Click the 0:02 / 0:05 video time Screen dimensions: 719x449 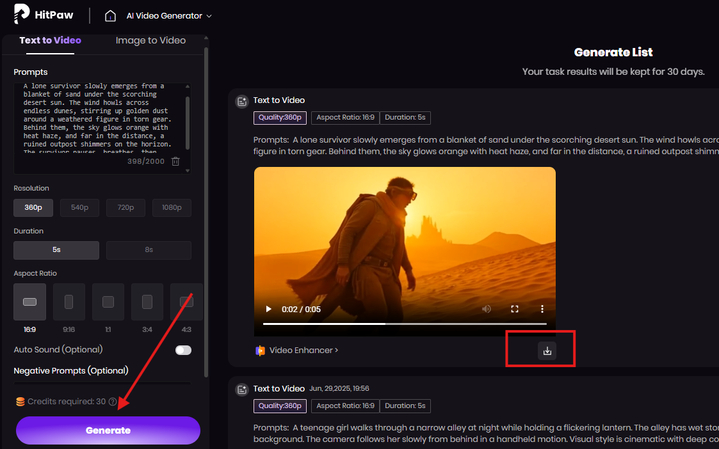301,309
